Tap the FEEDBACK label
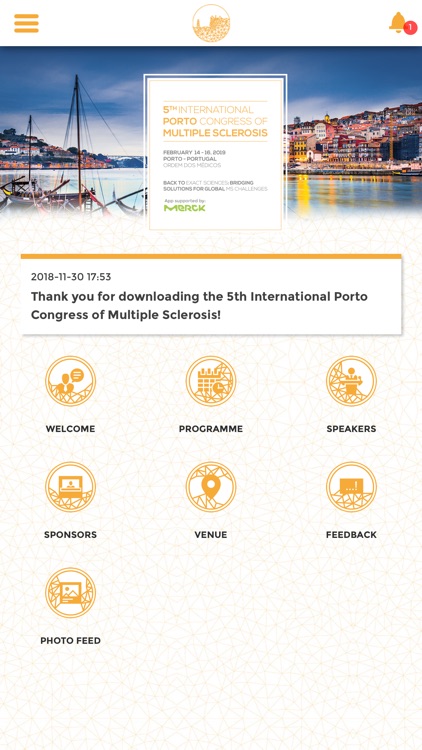The width and height of the screenshot is (422, 750). tap(351, 535)
